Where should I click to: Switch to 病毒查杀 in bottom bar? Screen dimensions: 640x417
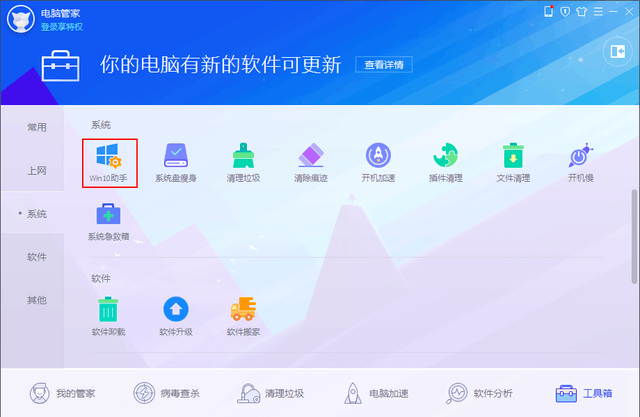click(x=167, y=393)
